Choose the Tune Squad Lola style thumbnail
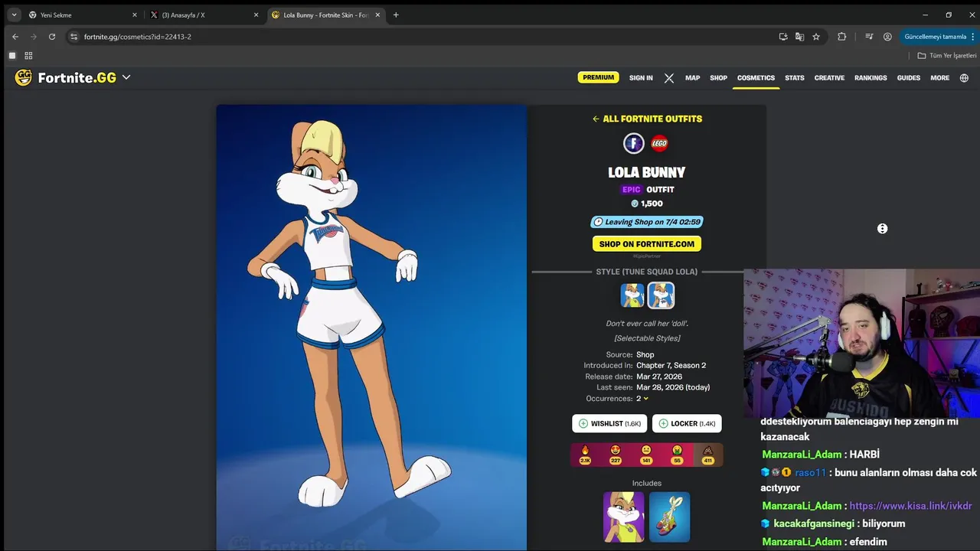This screenshot has height=551, width=980. (x=661, y=295)
